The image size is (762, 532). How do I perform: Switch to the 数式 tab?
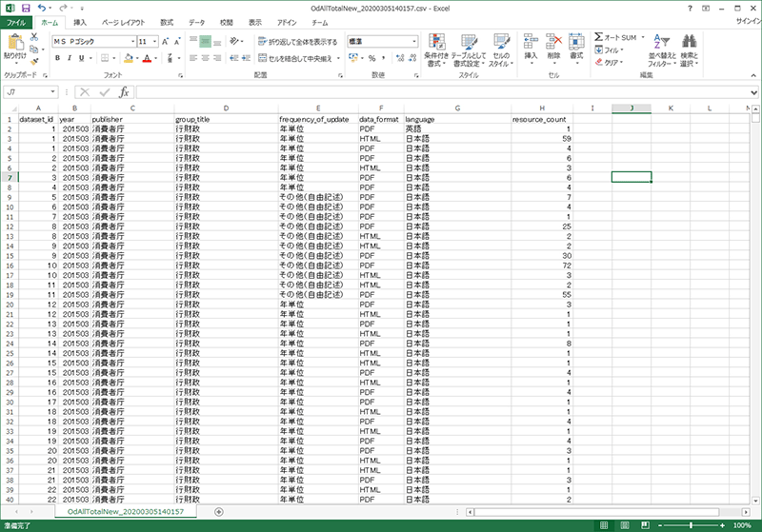(167, 22)
